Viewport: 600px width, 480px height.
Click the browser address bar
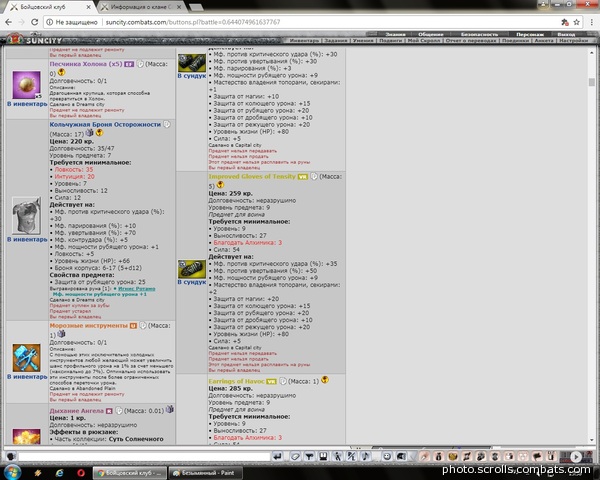point(302,22)
